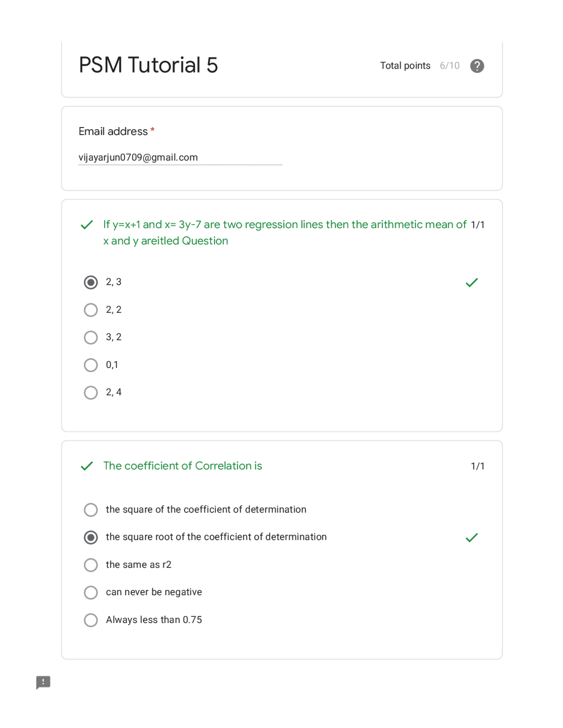Click the green check on the regression lines question
Screen dimensions: 563x728
point(87,225)
